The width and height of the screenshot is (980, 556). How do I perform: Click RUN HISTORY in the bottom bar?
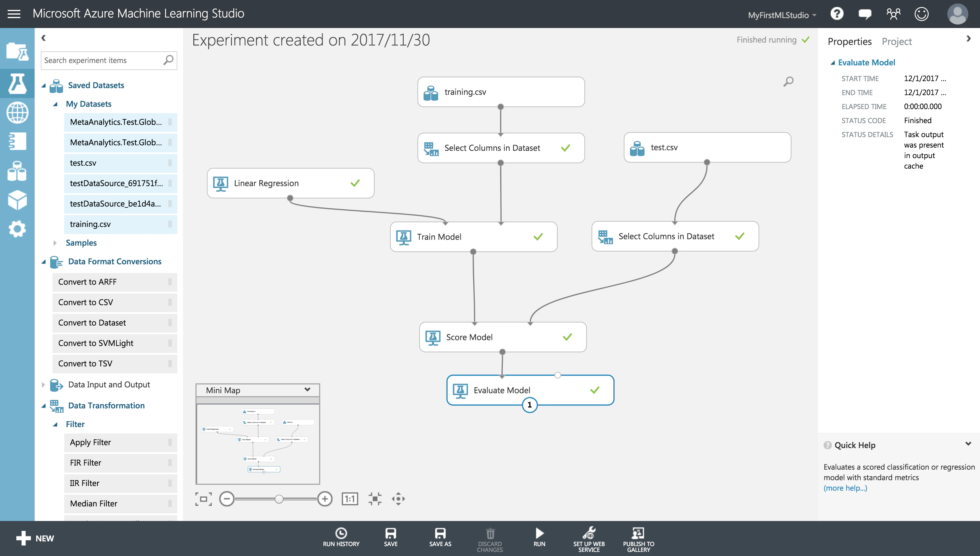[341, 538]
